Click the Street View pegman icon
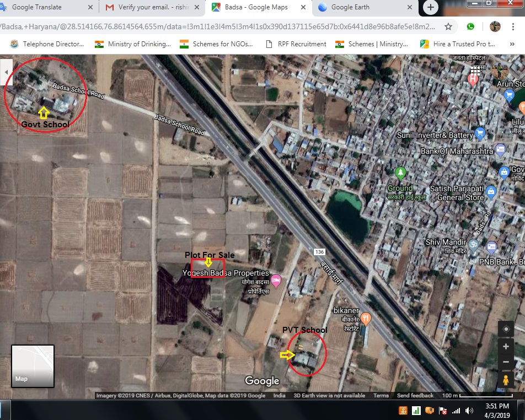This screenshot has height=420, width=525. tap(506, 380)
